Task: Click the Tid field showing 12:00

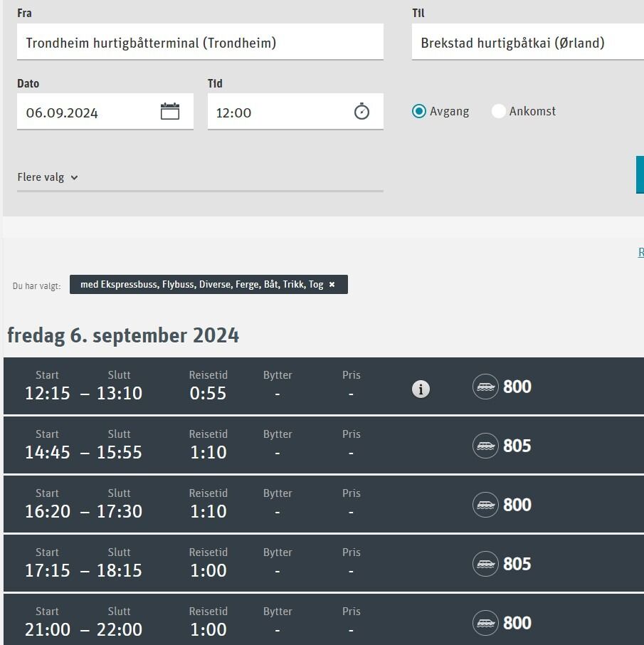Action: [296, 112]
